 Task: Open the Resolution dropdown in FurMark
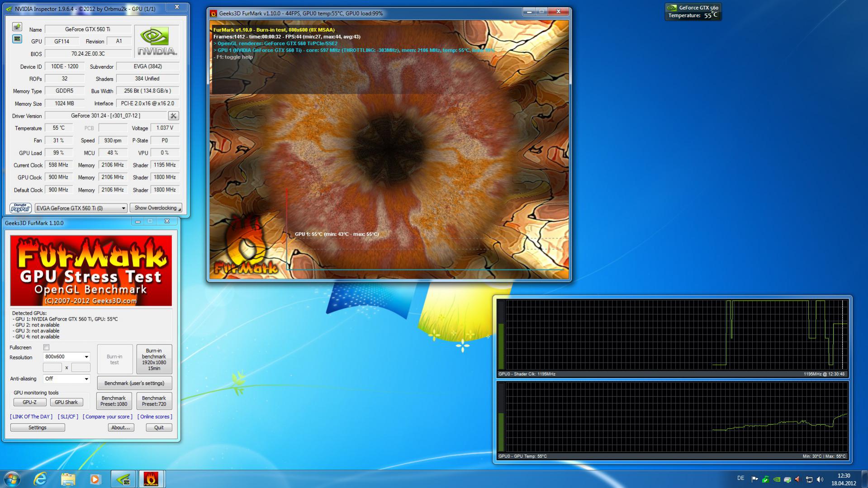(x=66, y=357)
